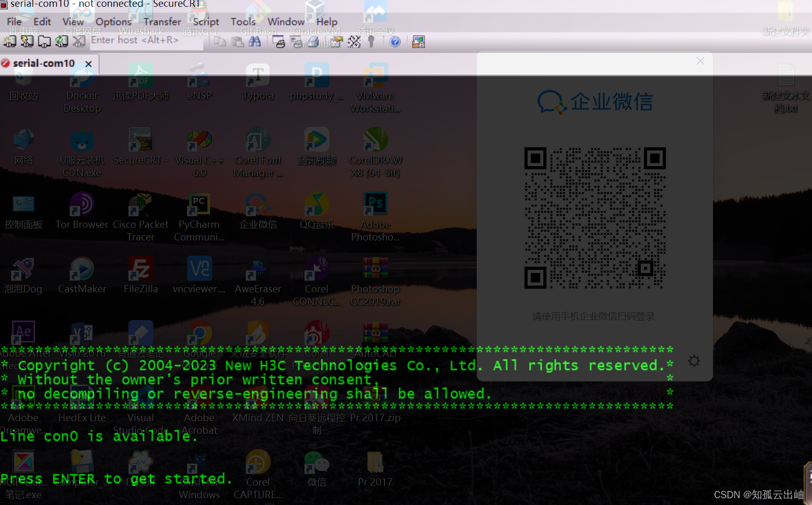812x505 pixels.
Task: Click the WeCom login QR code
Action: (595, 217)
